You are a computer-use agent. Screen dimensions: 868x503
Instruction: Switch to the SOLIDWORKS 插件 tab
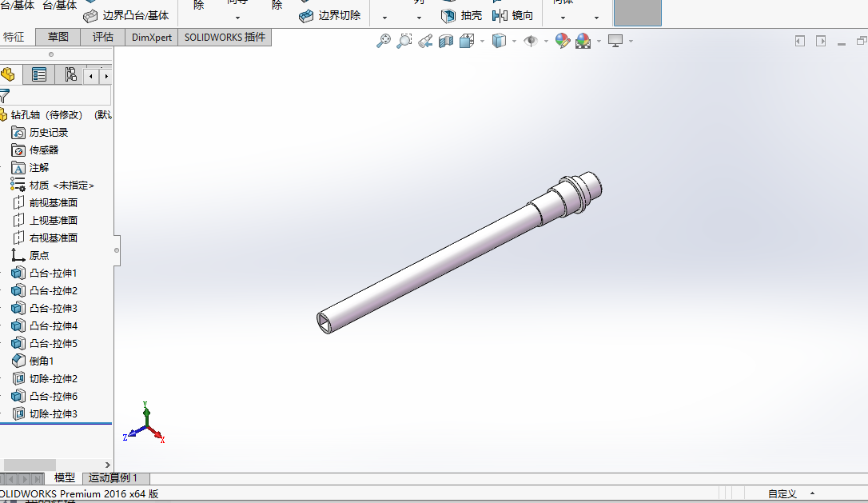[225, 37]
